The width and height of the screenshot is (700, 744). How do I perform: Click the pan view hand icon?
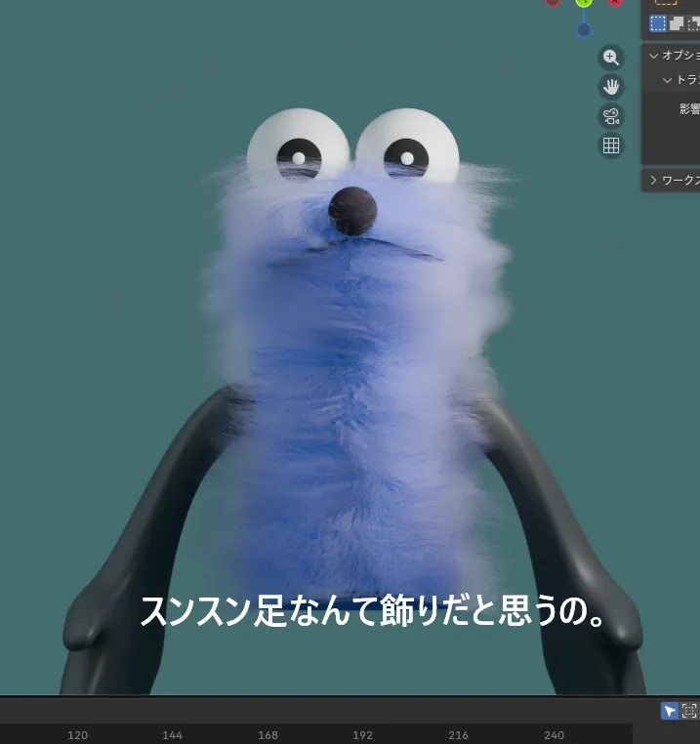[611, 87]
